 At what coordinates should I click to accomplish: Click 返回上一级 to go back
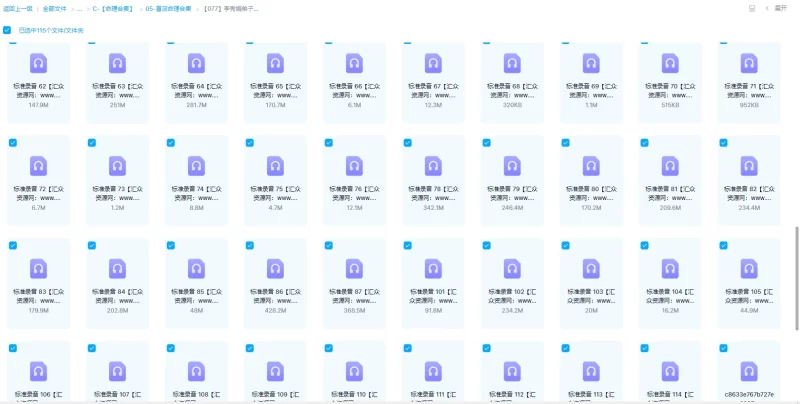[17, 8]
